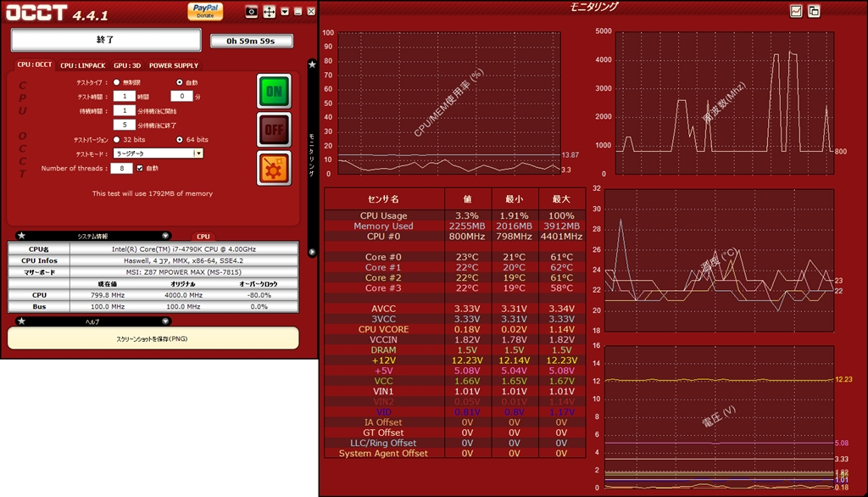The height and width of the screenshot is (497, 868).
Task: Click the arrow at the bottom of the モニタリング sidebar
Action: point(312,252)
